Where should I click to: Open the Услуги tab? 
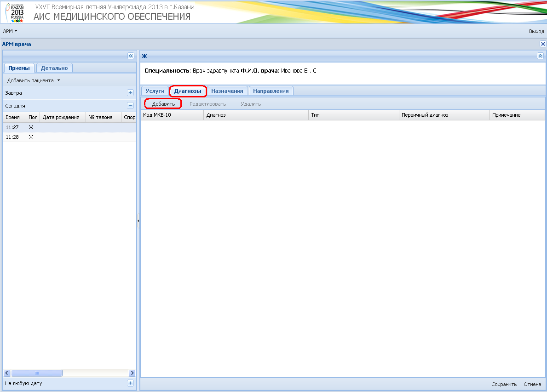[155, 91]
